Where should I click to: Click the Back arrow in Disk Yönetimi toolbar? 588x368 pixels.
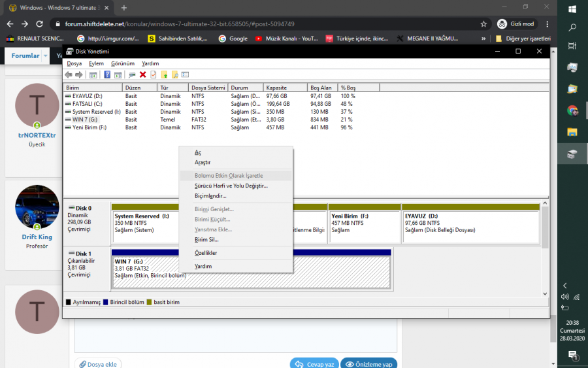coord(69,75)
